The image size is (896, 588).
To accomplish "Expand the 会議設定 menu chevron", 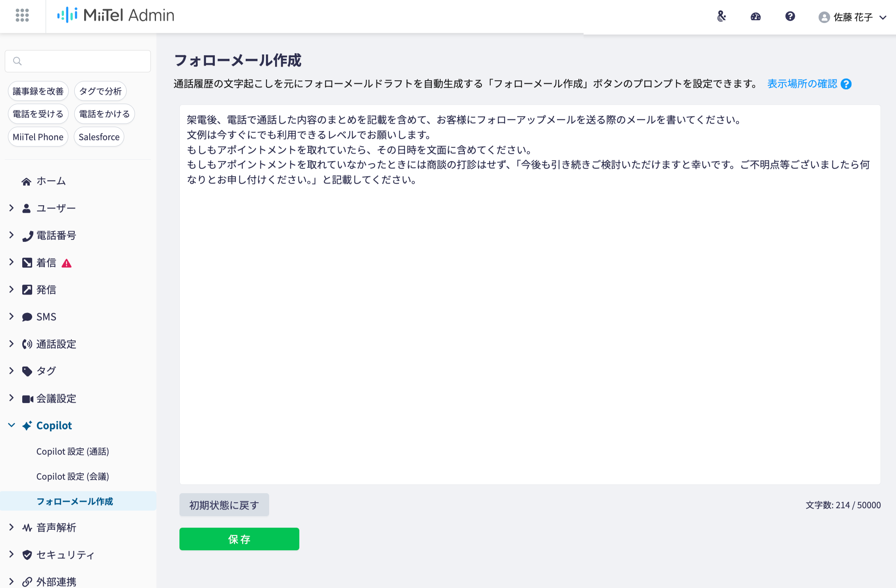I will click(12, 398).
